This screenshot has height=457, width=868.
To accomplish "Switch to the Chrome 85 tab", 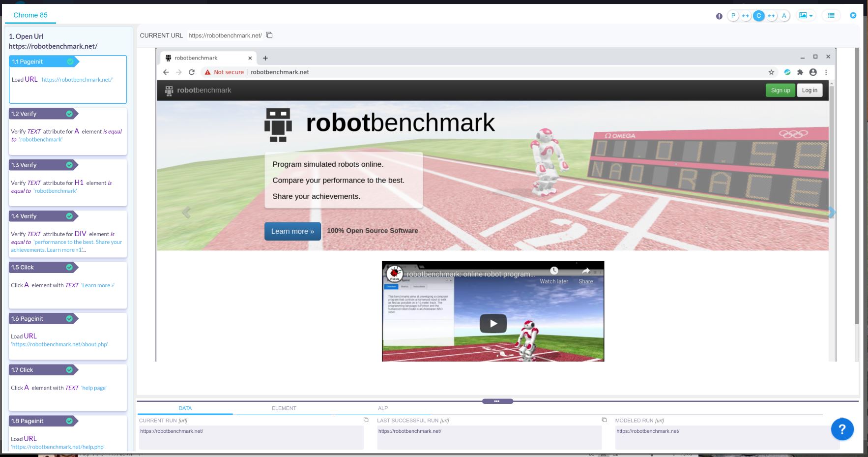I will [30, 15].
